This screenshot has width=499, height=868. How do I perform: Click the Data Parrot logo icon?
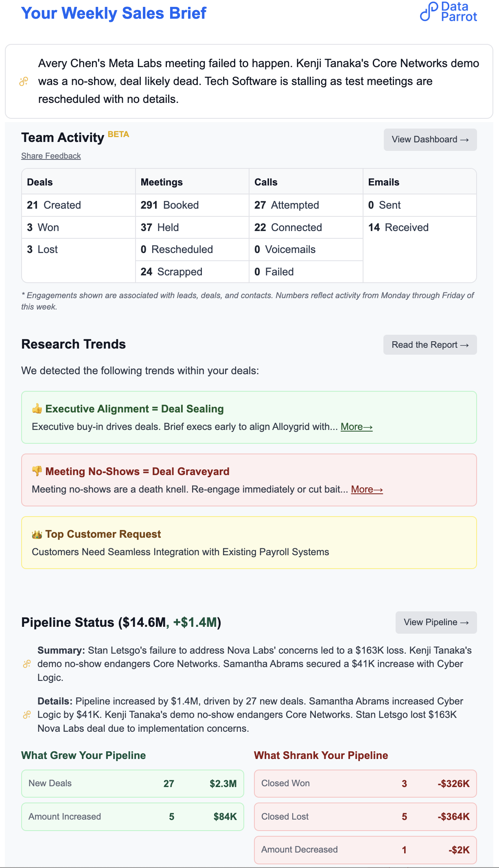point(429,11)
